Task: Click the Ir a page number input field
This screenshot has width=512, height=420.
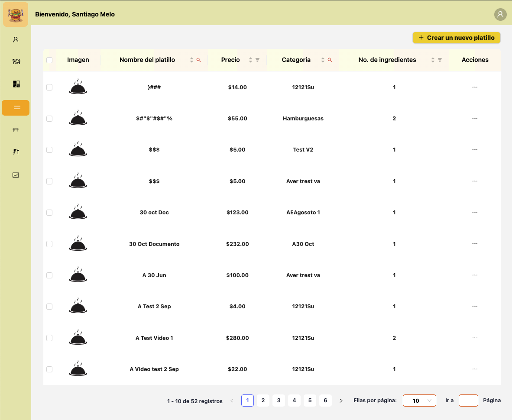Action: [468, 401]
